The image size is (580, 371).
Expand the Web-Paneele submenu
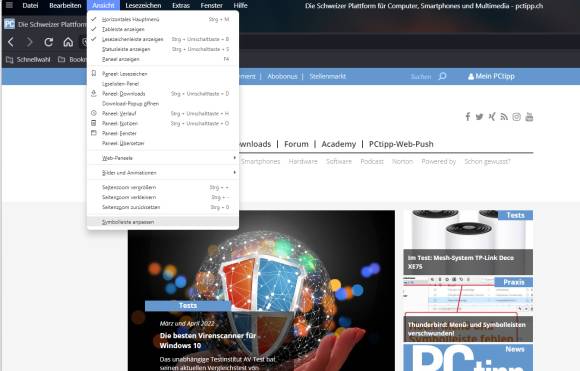coord(163,158)
